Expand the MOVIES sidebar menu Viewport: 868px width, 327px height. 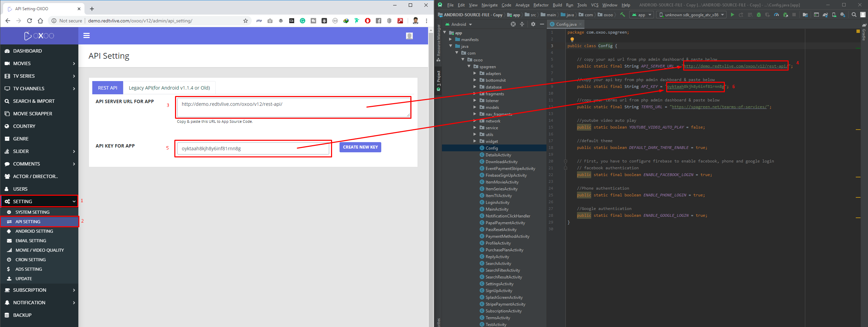click(x=39, y=63)
